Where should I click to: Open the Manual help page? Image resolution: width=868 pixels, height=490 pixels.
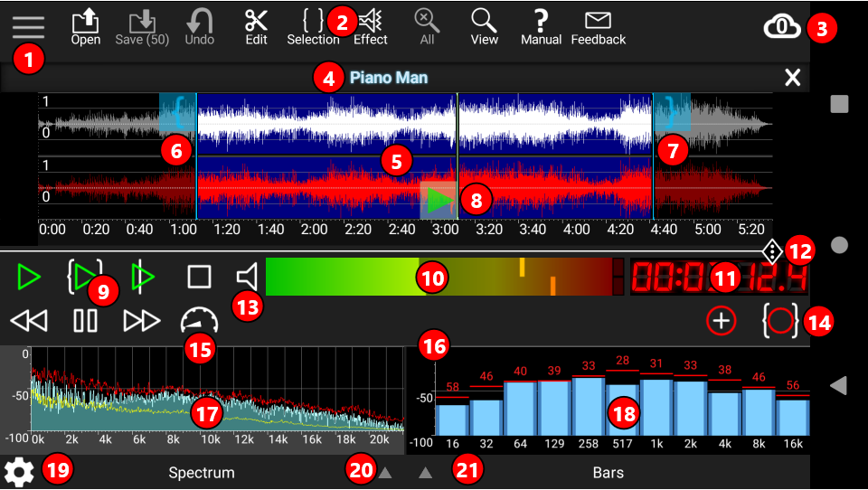tap(541, 26)
